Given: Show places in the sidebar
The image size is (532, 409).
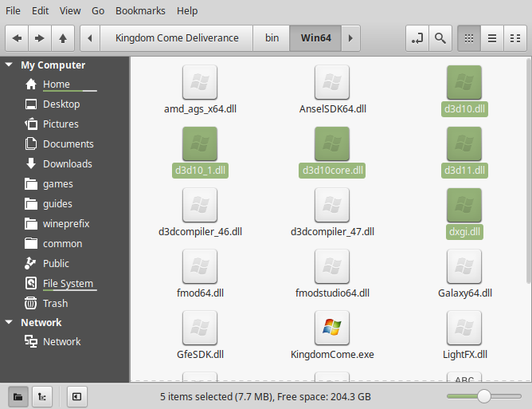Looking at the screenshot, I should click(x=18, y=396).
